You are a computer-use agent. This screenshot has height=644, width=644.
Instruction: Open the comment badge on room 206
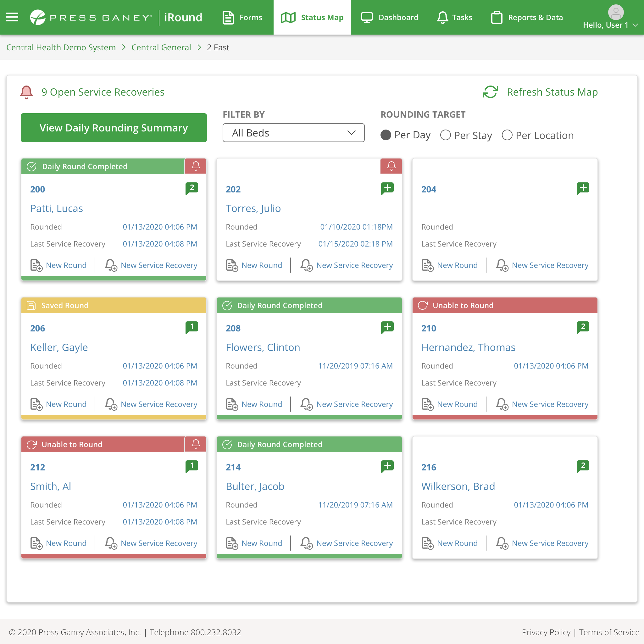click(x=192, y=327)
